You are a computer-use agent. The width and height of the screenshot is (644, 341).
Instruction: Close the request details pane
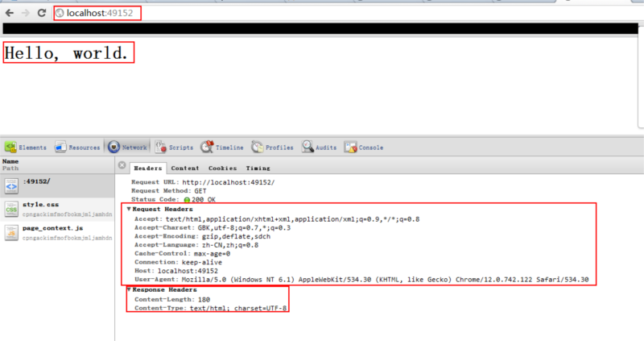pyautogui.click(x=122, y=165)
